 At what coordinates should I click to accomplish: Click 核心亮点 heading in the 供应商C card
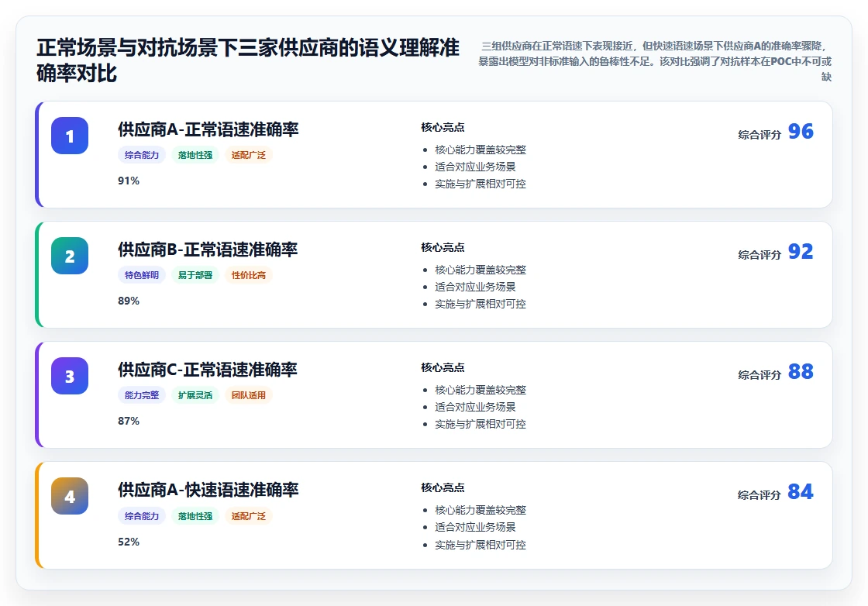coord(443,367)
